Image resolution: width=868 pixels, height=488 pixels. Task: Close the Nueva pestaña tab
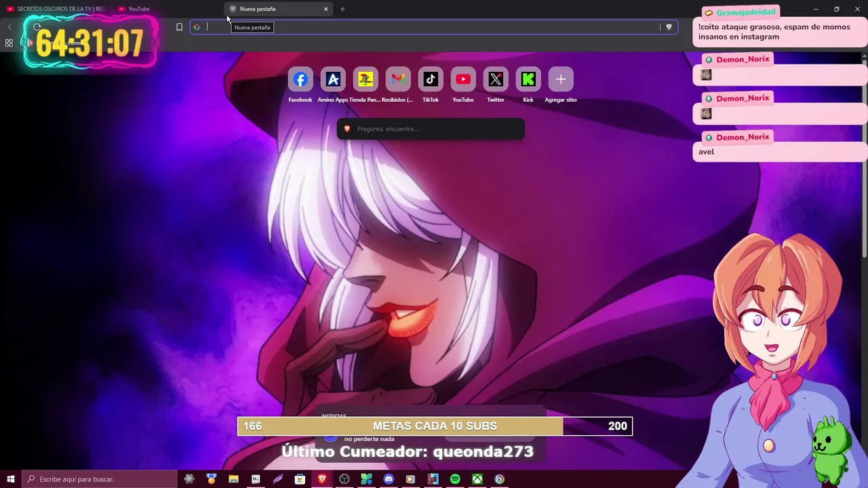325,9
